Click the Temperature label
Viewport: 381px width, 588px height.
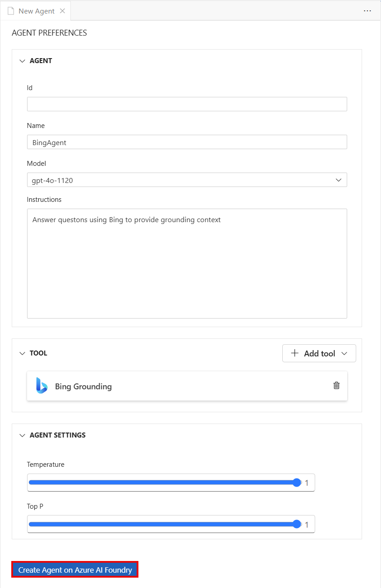coord(46,465)
